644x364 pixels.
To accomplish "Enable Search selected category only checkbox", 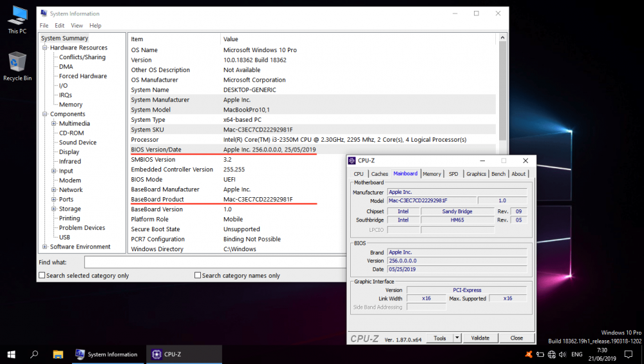I will [x=42, y=275].
